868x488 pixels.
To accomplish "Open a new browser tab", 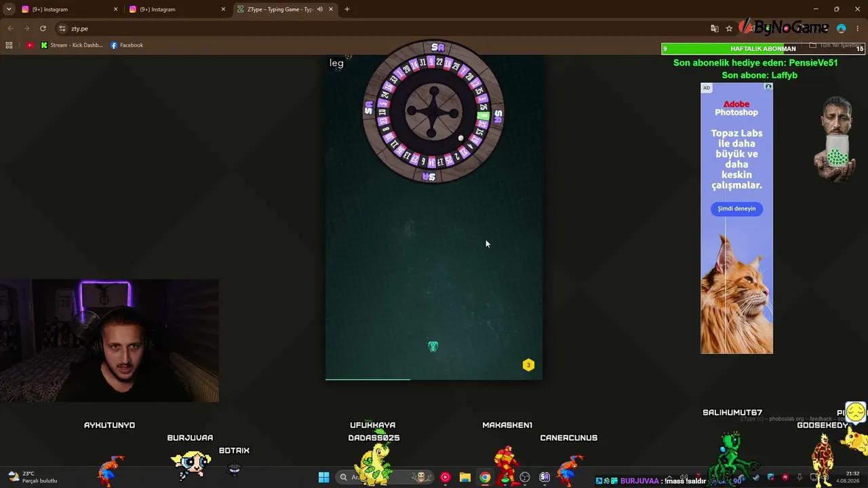I will coord(347,9).
